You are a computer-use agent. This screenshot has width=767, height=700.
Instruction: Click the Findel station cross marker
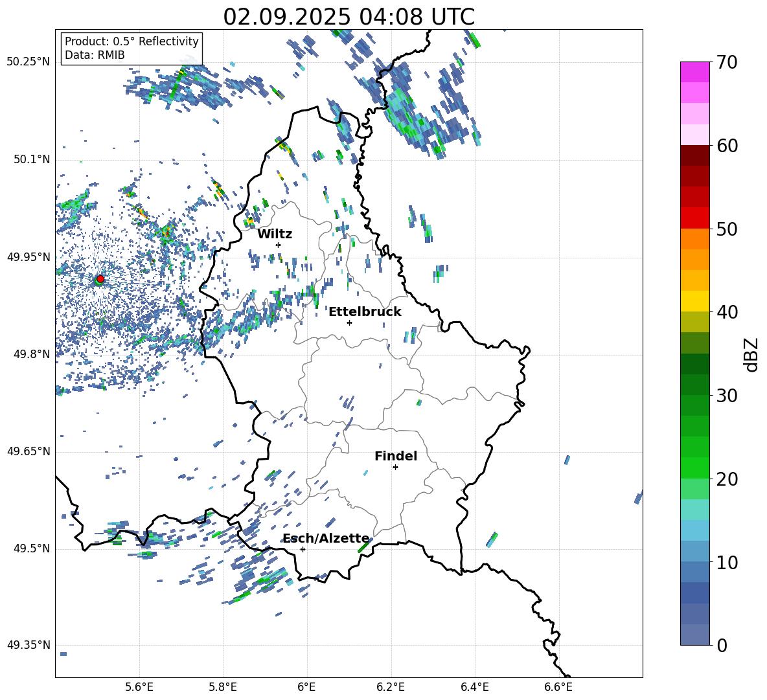[x=395, y=467]
